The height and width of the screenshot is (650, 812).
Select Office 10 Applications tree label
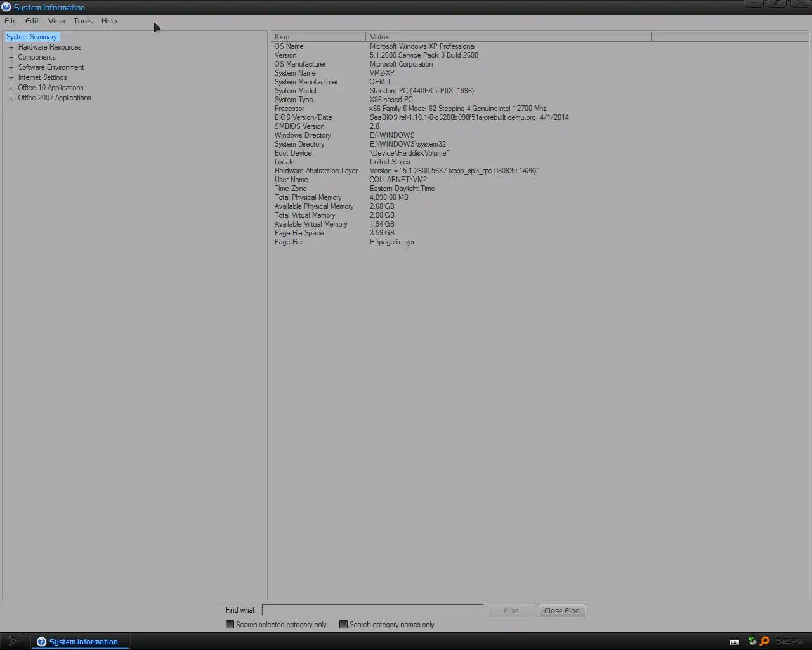[x=51, y=88]
